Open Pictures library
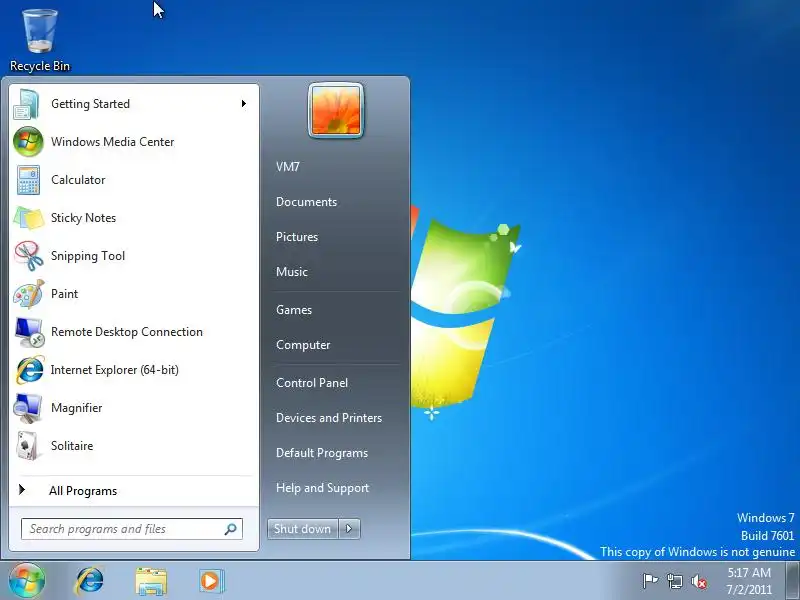 tap(297, 237)
